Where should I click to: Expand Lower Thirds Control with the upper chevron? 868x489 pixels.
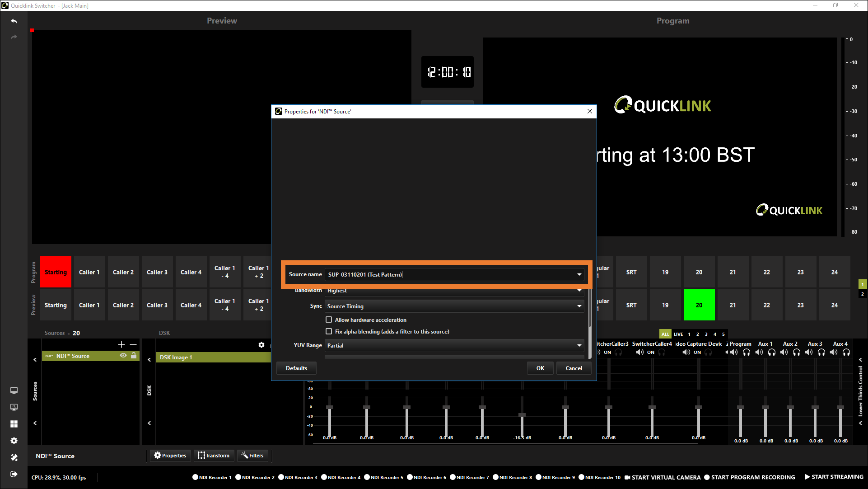tap(860, 360)
